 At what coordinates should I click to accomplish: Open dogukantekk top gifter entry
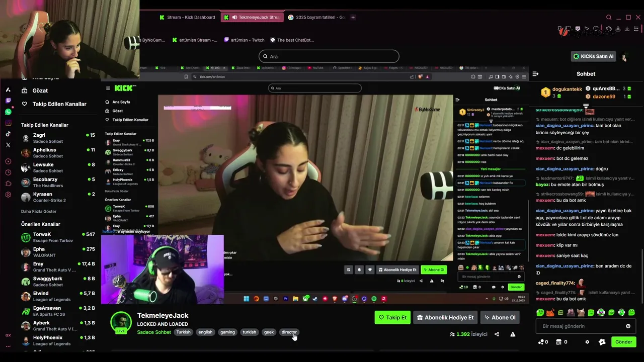coord(561,92)
